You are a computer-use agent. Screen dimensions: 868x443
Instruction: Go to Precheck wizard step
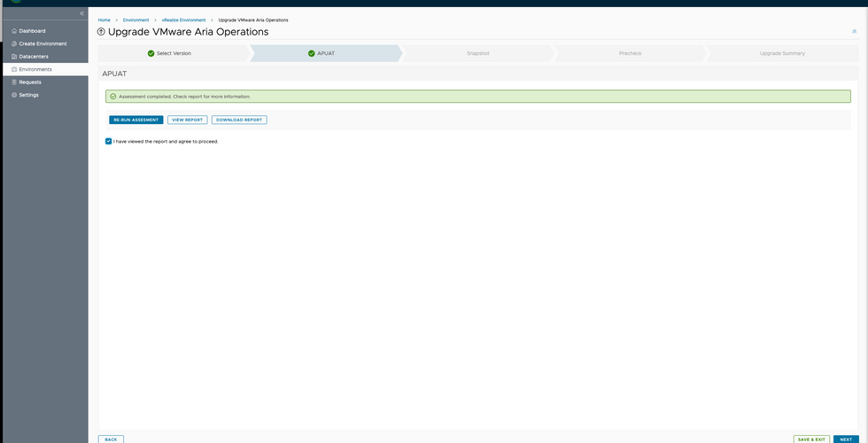pos(630,53)
